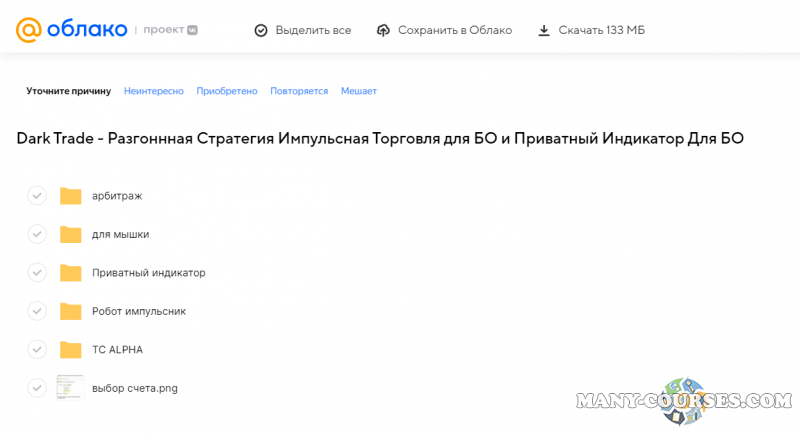Select the checkbox next to TC ALPHA
This screenshot has width=800, height=434.
click(37, 350)
